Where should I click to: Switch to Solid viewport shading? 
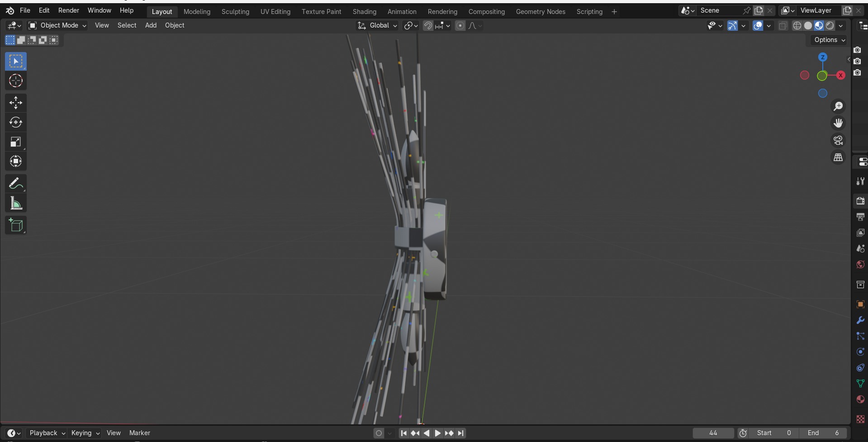pyautogui.click(x=808, y=26)
